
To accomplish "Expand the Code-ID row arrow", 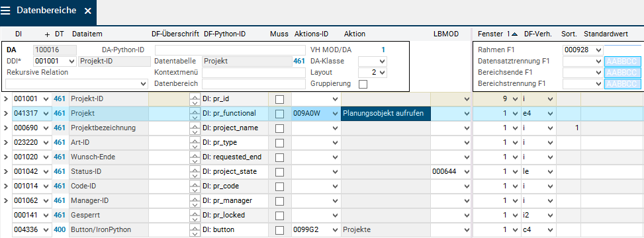I will (x=6, y=186).
